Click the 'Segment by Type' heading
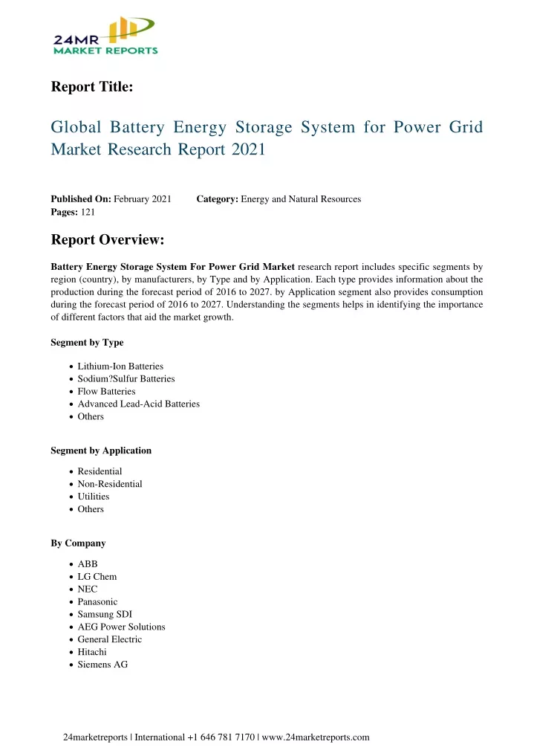The height and width of the screenshot is (756, 534). (87, 343)
